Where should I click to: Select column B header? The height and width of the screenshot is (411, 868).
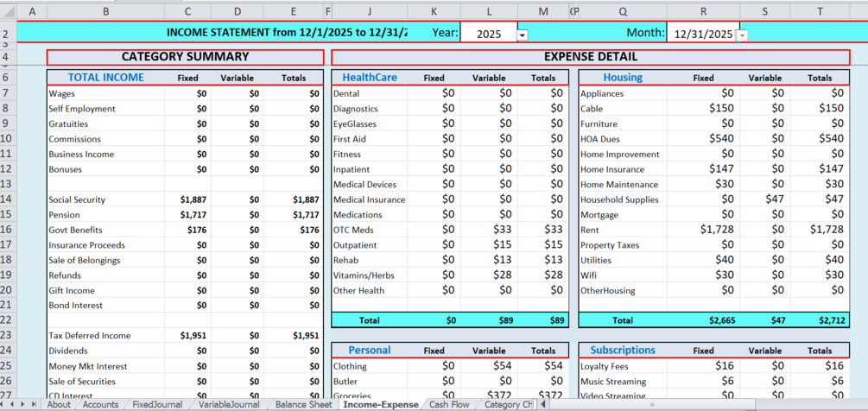[105, 10]
